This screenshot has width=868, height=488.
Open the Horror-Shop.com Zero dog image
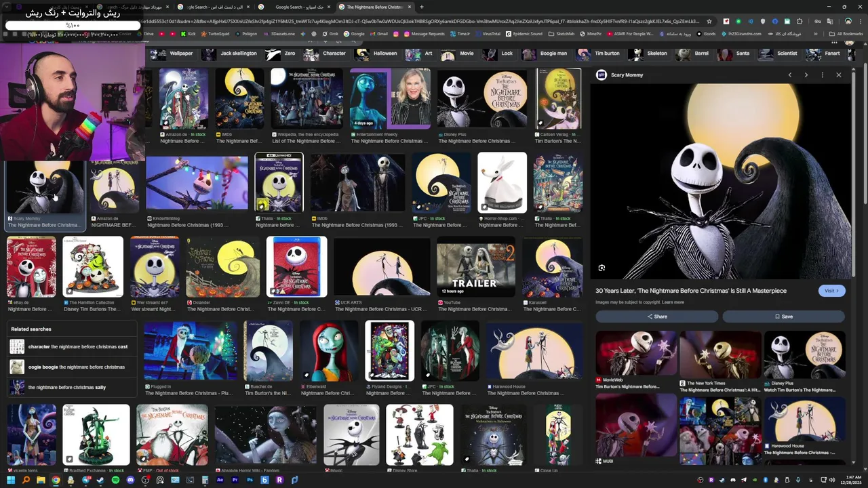click(x=502, y=182)
